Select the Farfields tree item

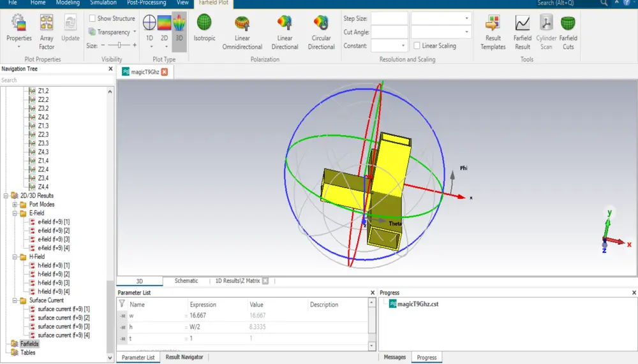[x=29, y=344]
